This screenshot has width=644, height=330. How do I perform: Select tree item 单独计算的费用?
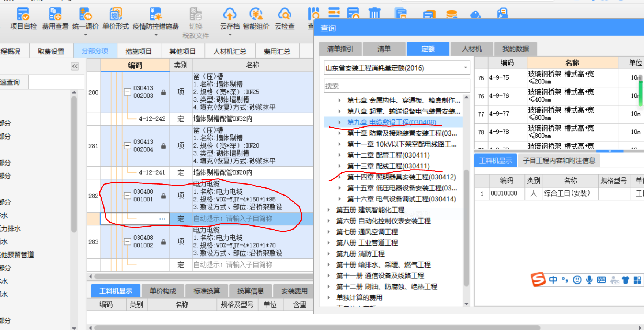coord(359,297)
